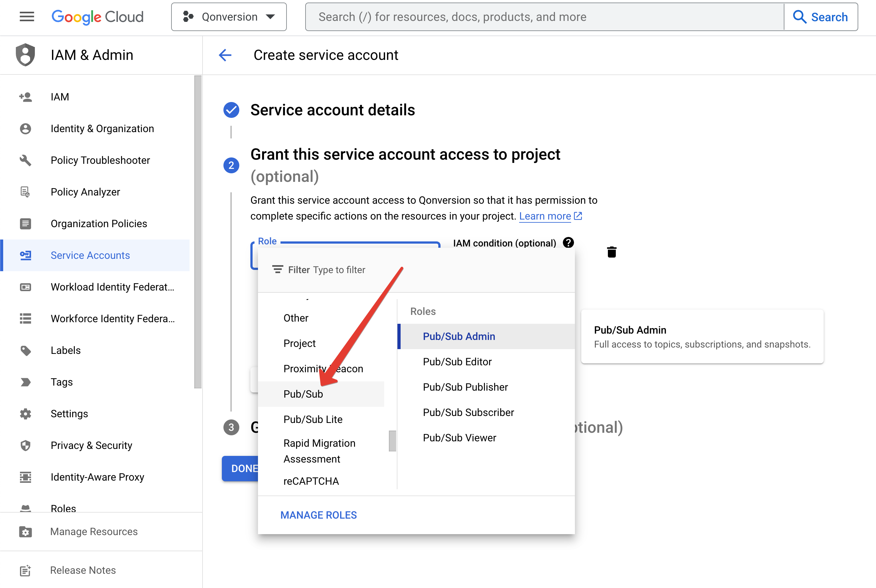
Task: Click the Privacy & Security shield icon
Action: 25,445
